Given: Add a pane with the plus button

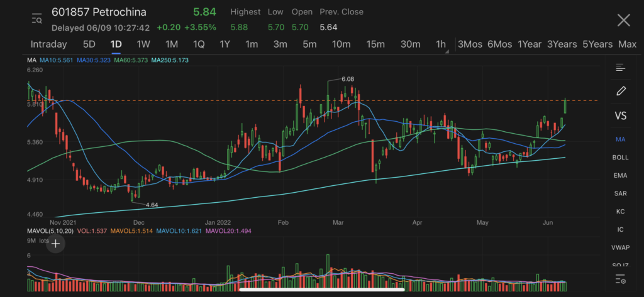Looking at the screenshot, I should (x=55, y=244).
